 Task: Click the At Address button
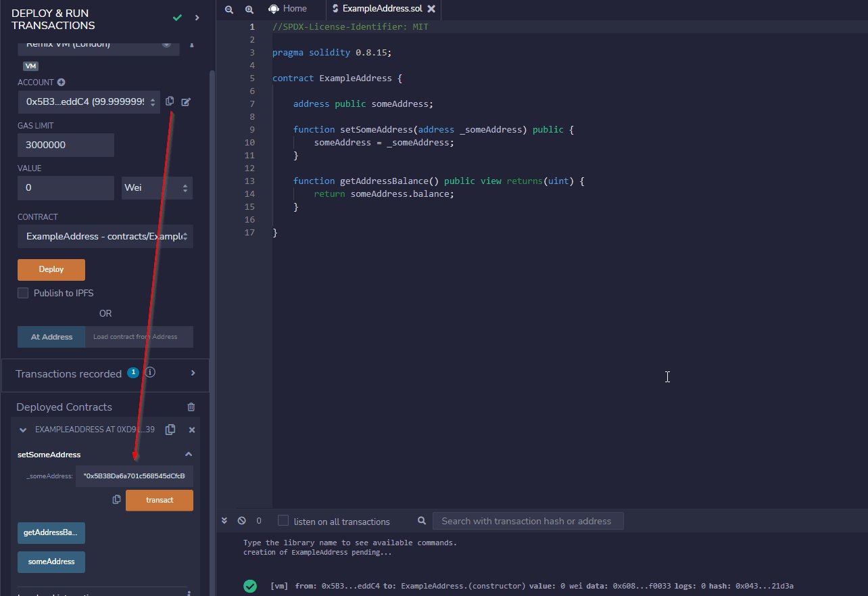pos(51,337)
